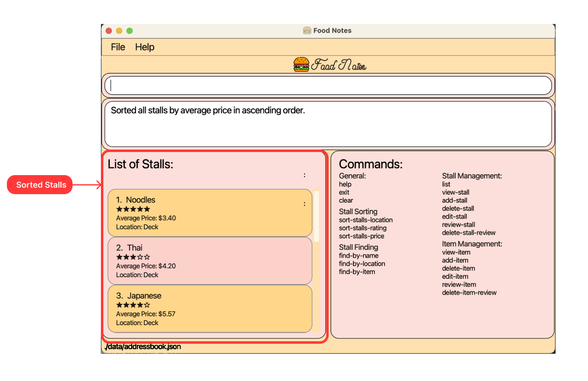Image resolution: width=588 pixels, height=381 pixels.
Task: Click 'add-item' command text
Action: (x=455, y=260)
